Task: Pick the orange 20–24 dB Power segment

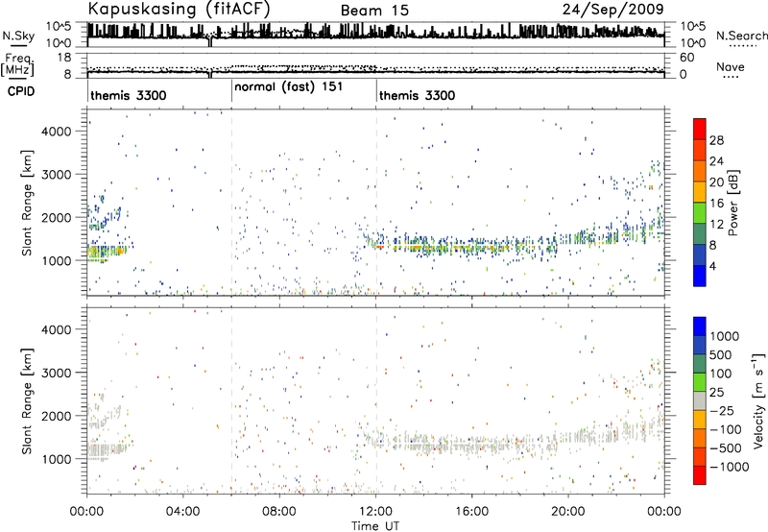Action: click(700, 171)
